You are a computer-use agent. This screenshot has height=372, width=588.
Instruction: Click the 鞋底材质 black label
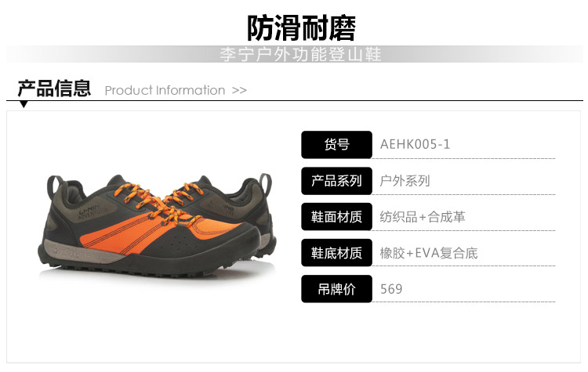pos(336,253)
